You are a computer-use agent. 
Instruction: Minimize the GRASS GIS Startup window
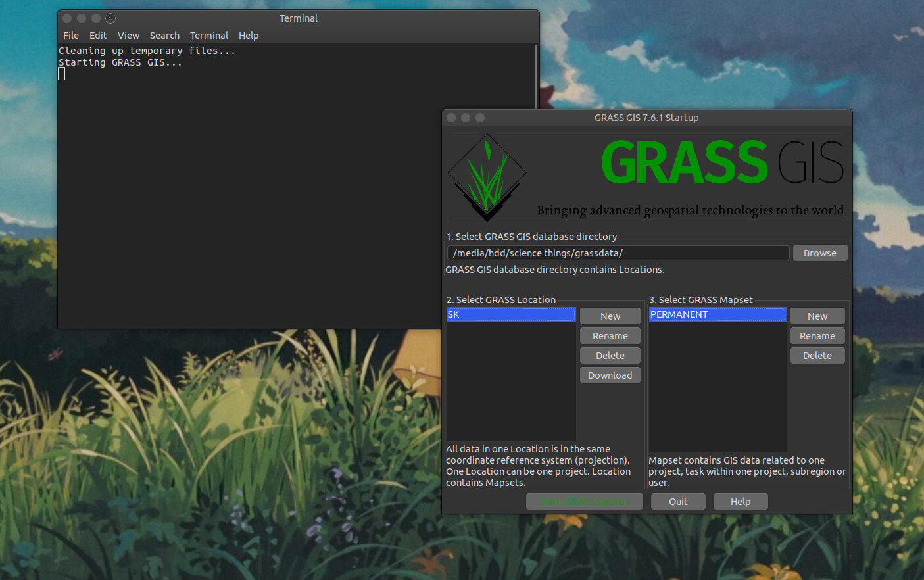[466, 118]
